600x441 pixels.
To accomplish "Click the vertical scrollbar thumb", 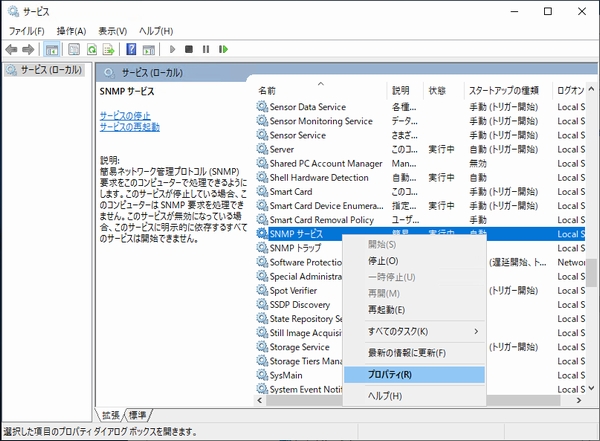I will tap(592, 273).
